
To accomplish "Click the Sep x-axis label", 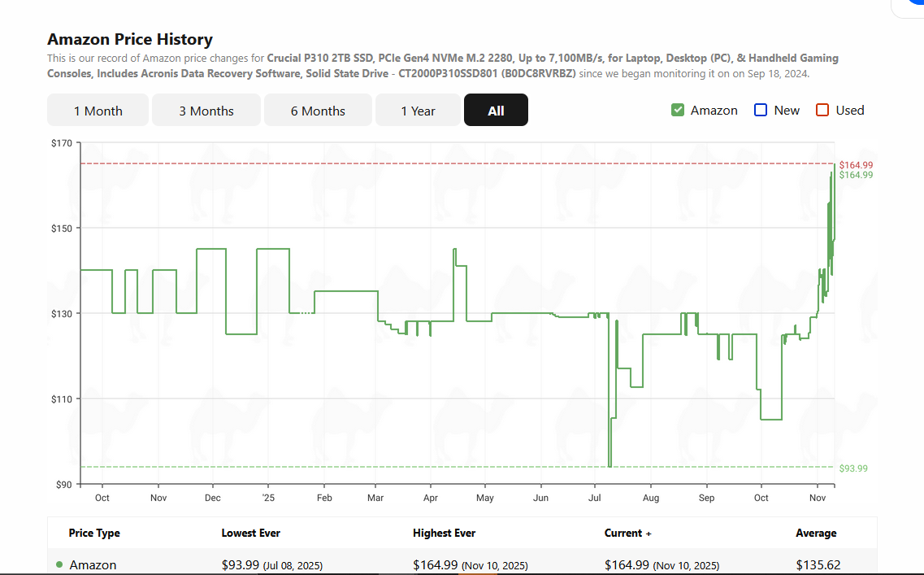I will (706, 498).
